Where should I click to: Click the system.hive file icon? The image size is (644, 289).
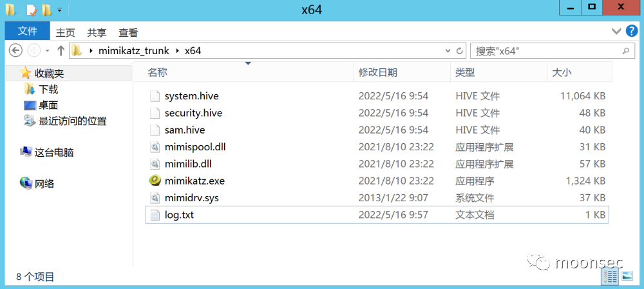pyautogui.click(x=155, y=96)
